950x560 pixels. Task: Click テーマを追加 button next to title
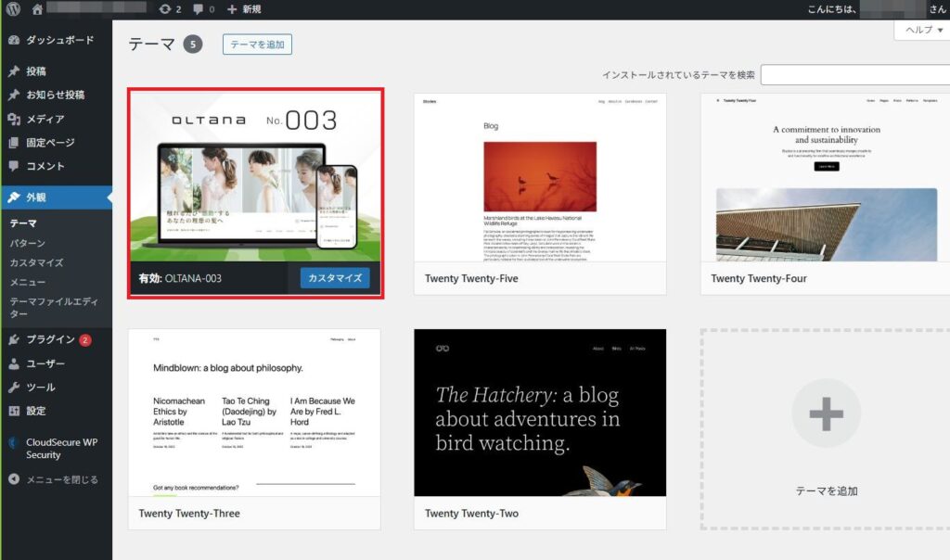[257, 45]
